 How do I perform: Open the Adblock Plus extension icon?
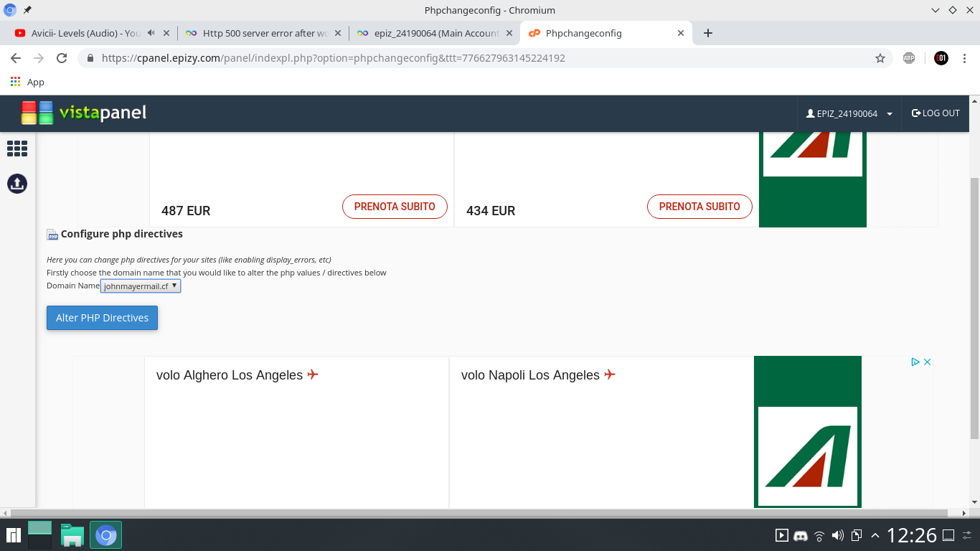tap(909, 58)
